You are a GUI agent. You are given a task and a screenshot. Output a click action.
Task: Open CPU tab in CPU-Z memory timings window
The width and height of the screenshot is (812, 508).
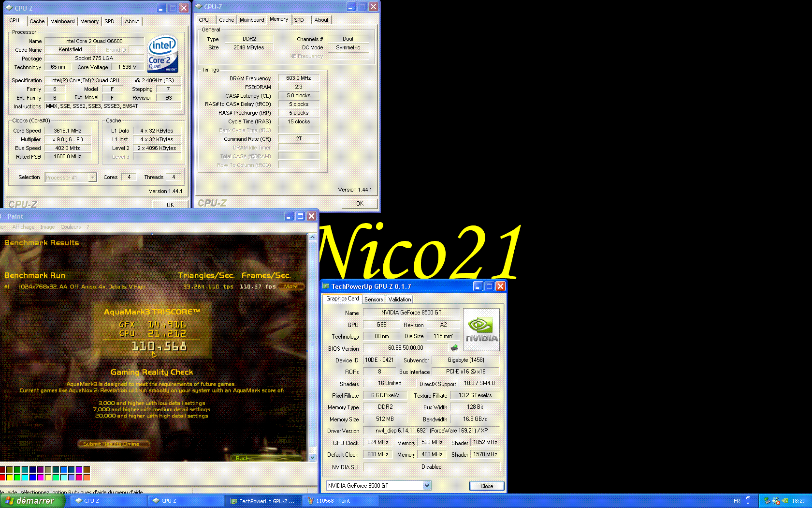click(x=204, y=20)
